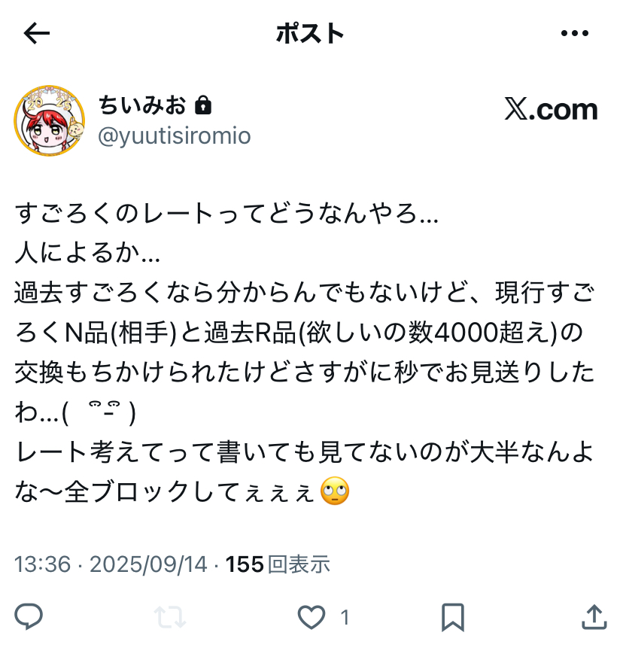Open the 155 回表示 view count
Viewport: 623px width, 672px height.
coord(278,564)
